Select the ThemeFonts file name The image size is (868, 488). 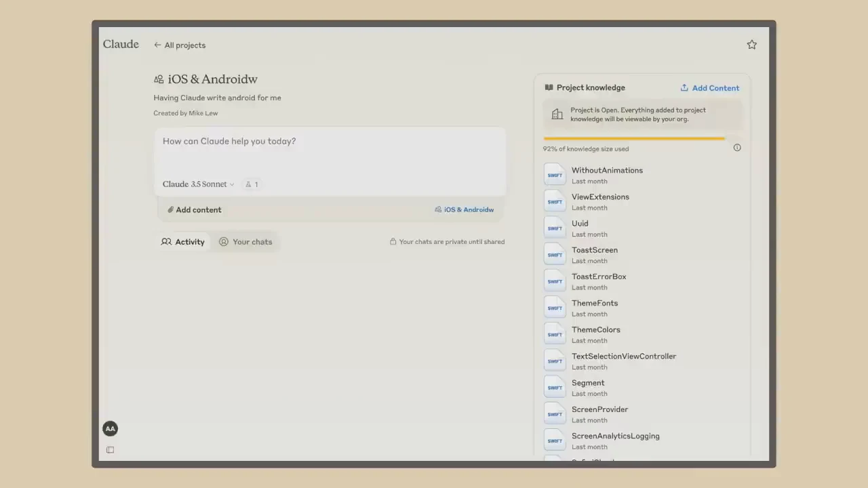pyautogui.click(x=595, y=303)
